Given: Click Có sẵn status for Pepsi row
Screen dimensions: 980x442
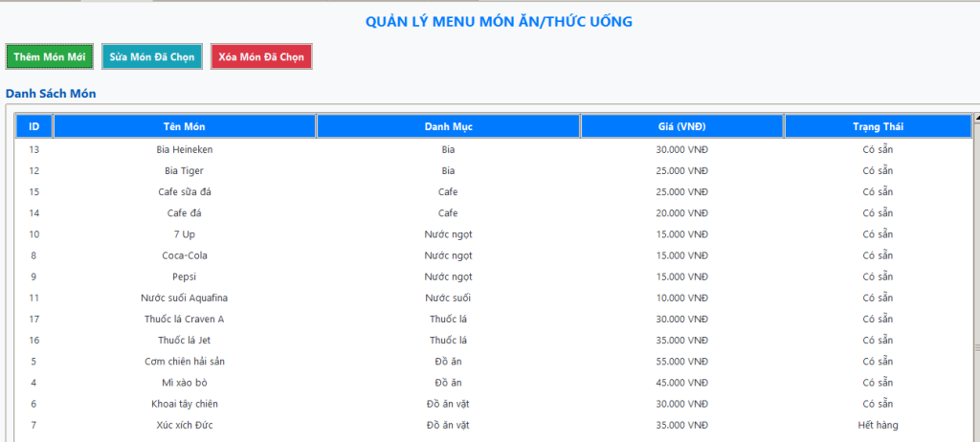Looking at the screenshot, I should click(x=878, y=276).
